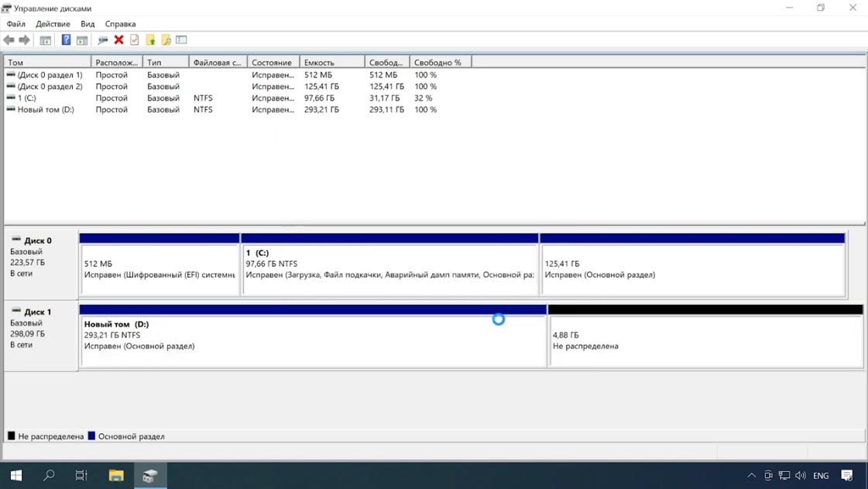
Task: Open the Файл menu
Action: (x=16, y=24)
